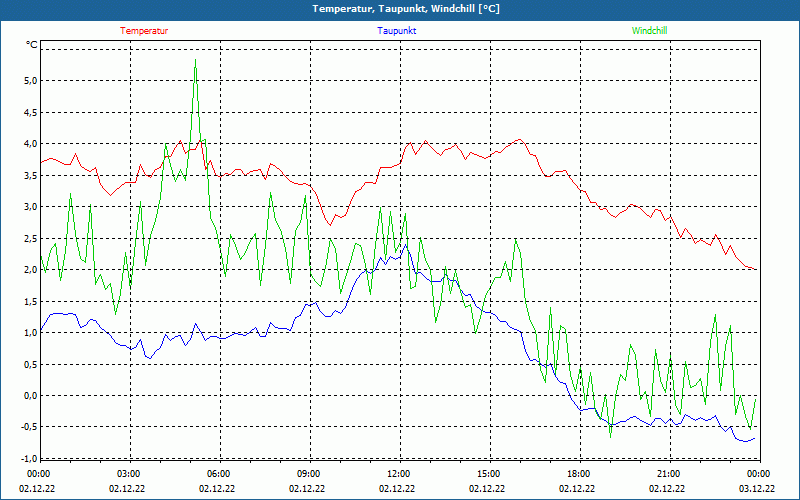This screenshot has height=500, width=800.
Task: Click the highest green Windchill peak above 5,0
Action: [x=195, y=61]
